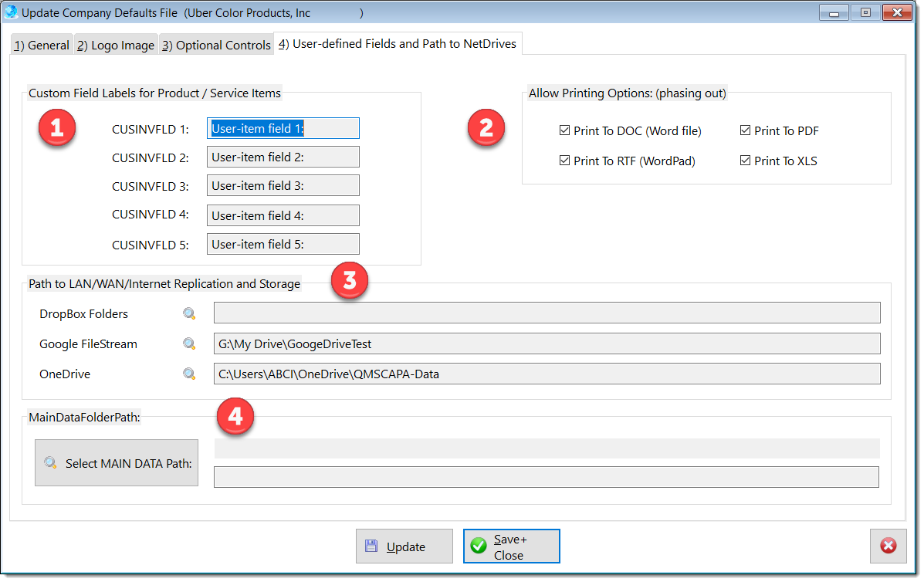This screenshot has width=924, height=582.
Task: Go to the Optional Controls tab
Action: coord(216,46)
